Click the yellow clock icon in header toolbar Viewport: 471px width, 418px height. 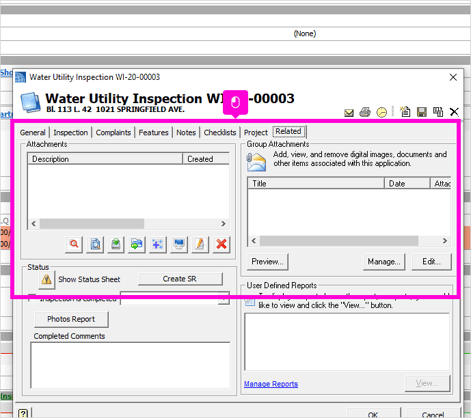coord(382,112)
